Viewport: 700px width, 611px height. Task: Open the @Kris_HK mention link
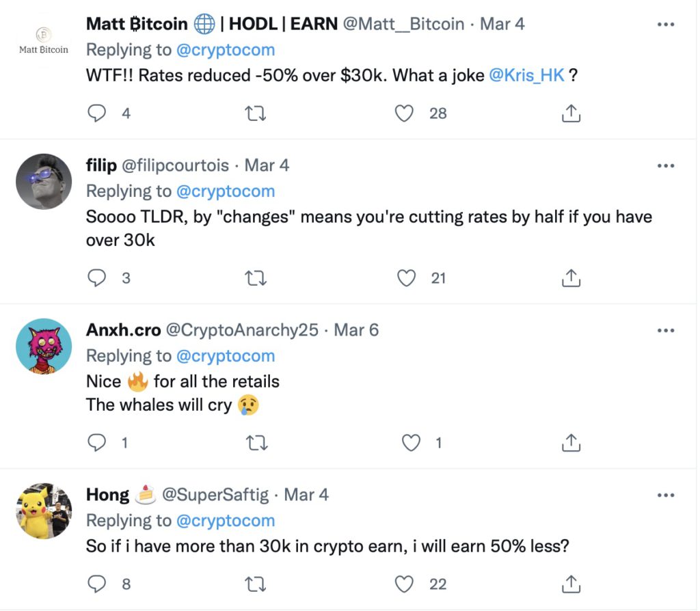[x=527, y=76]
